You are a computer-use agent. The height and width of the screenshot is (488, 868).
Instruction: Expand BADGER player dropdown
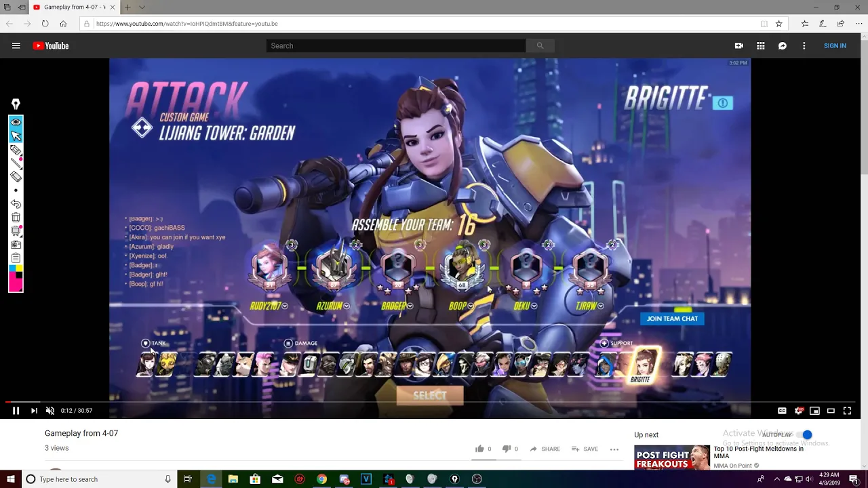point(410,306)
